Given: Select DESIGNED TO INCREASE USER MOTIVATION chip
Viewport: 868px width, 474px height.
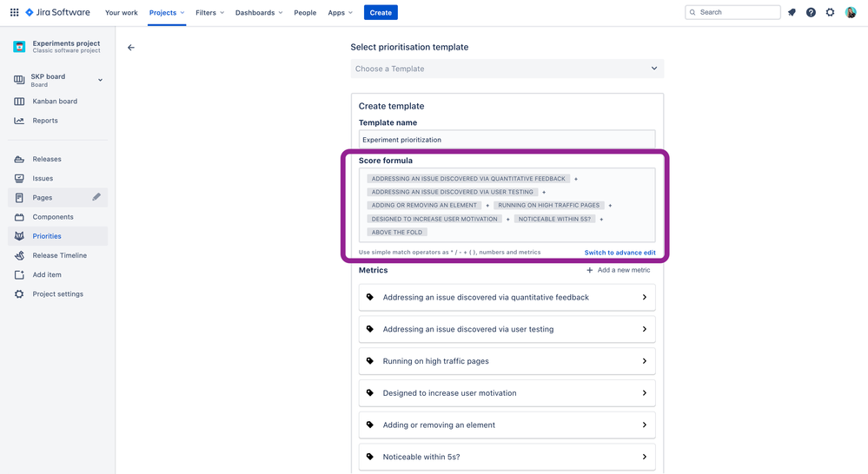Looking at the screenshot, I should pyautogui.click(x=434, y=219).
